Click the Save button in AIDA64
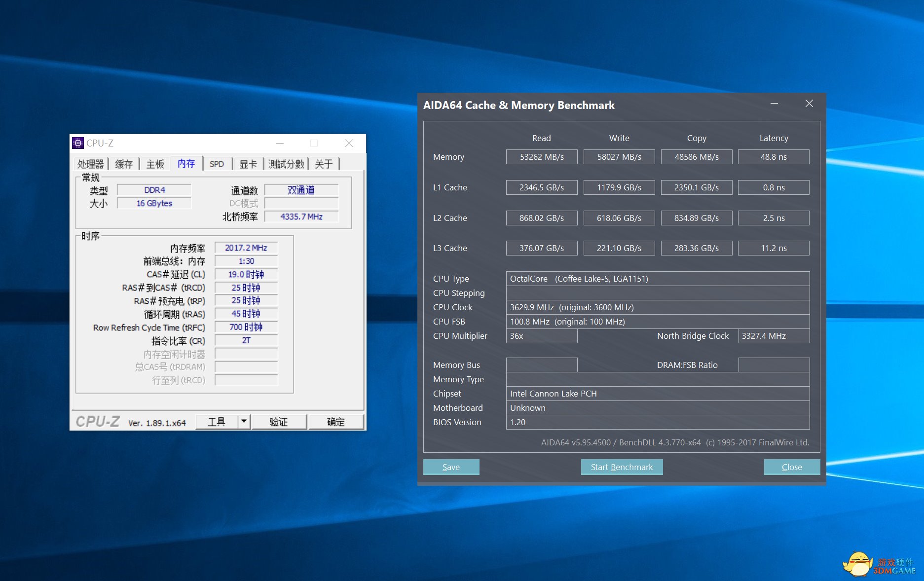924x581 pixels. coord(451,467)
